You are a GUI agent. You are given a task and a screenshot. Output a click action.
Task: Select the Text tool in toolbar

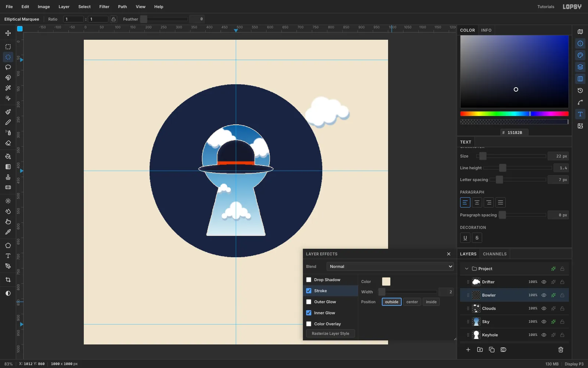click(x=8, y=256)
